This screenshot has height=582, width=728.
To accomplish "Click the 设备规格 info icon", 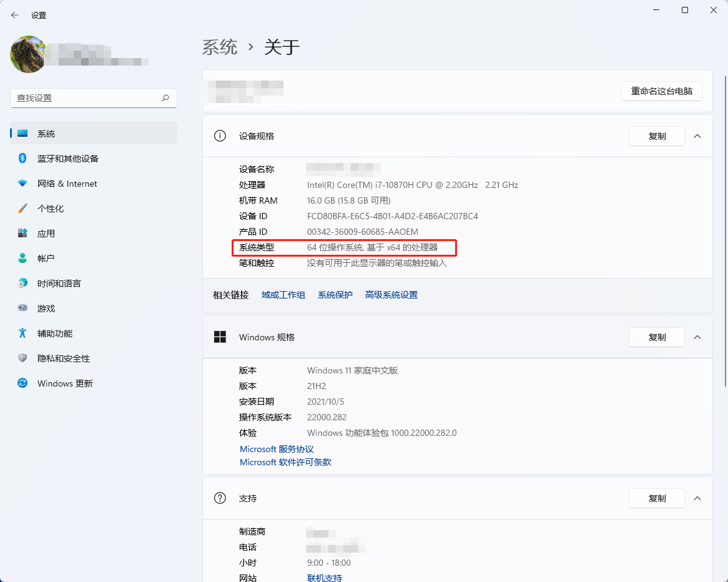I will [220, 136].
